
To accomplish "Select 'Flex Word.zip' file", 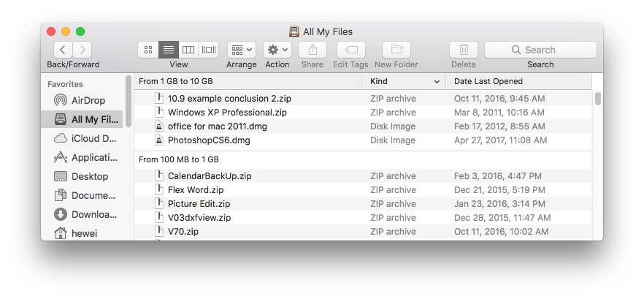I will 196,190.
